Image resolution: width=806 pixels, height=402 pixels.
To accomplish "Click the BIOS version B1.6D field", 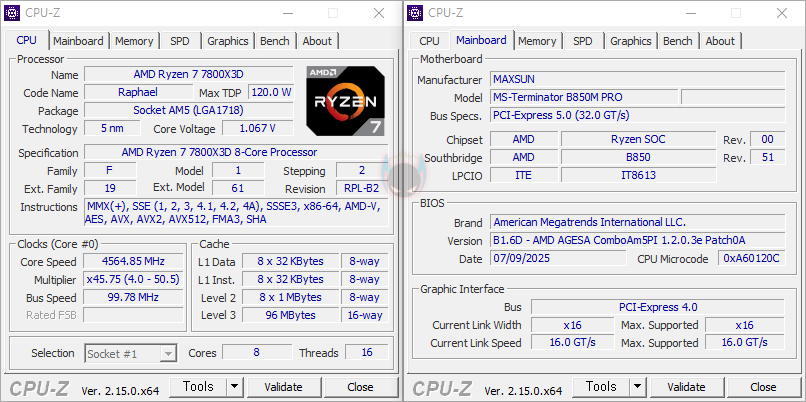I will point(637,240).
